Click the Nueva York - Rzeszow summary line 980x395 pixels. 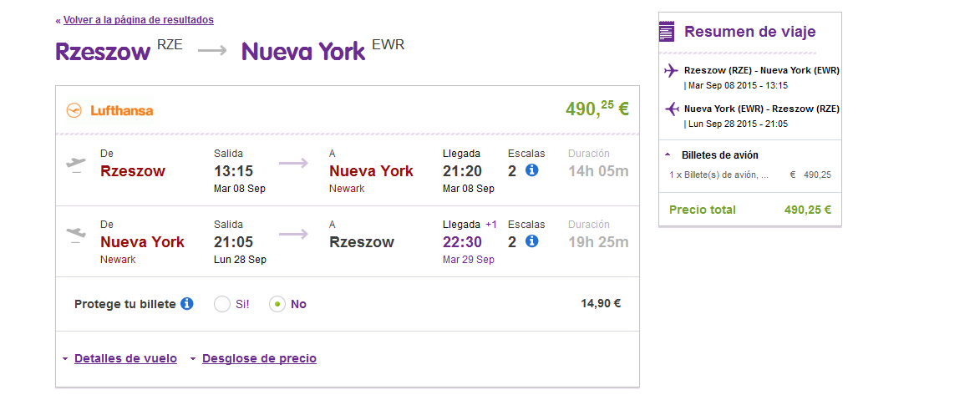click(x=762, y=109)
